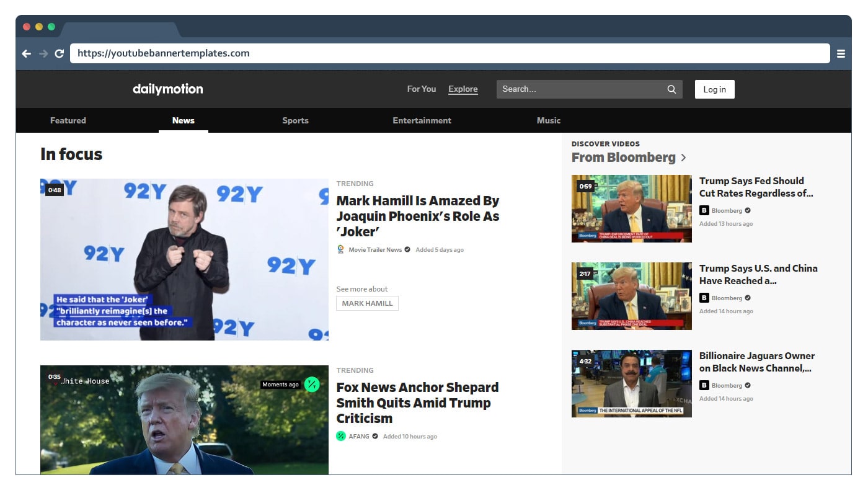Image resolution: width=868 pixels, height=490 pixels.
Task: Click the Added 10 hours ago text
Action: pyautogui.click(x=410, y=436)
